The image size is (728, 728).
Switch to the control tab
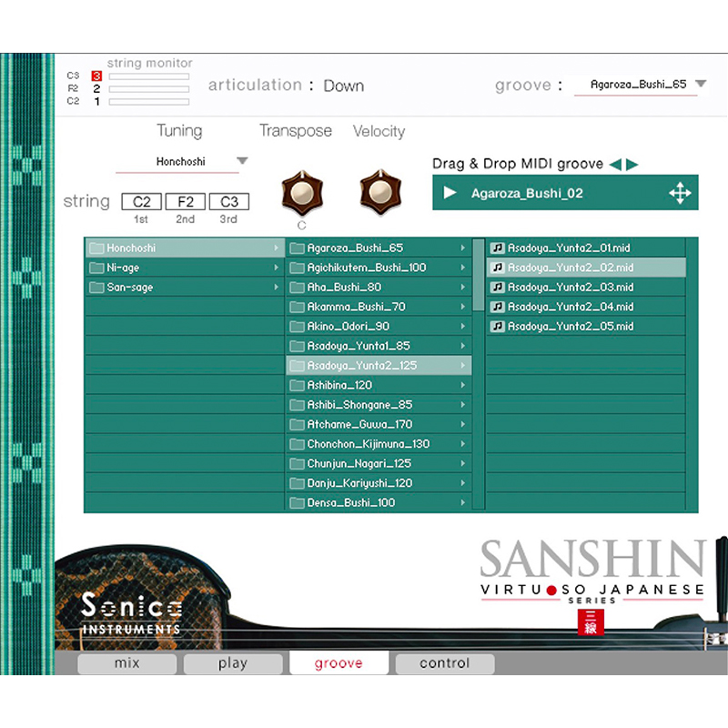pos(445,663)
